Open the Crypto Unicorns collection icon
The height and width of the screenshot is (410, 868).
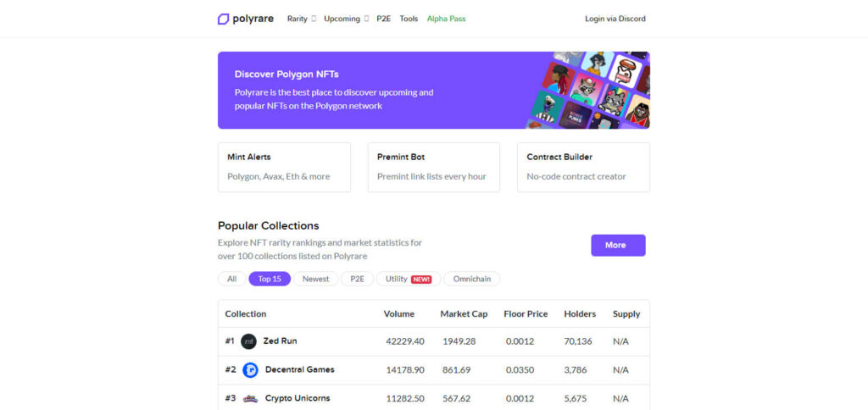(250, 398)
